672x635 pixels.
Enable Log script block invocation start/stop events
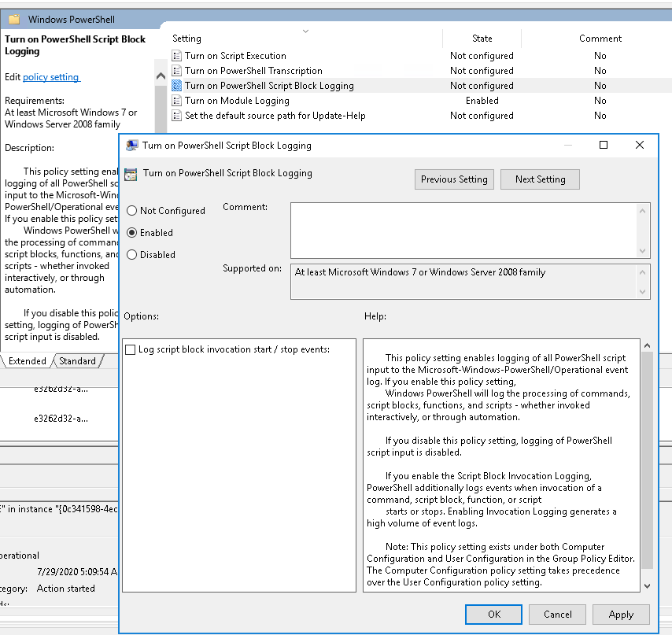pyautogui.click(x=131, y=350)
